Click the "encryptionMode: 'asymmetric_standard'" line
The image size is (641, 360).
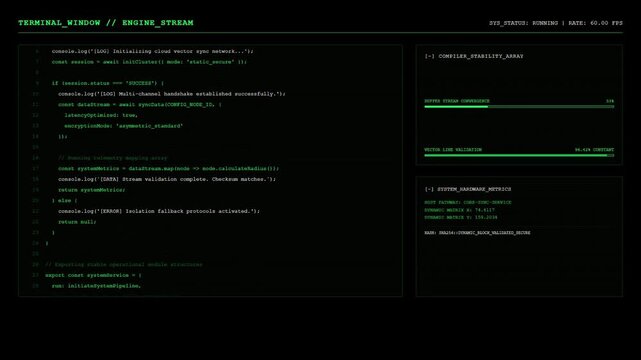tap(123, 126)
